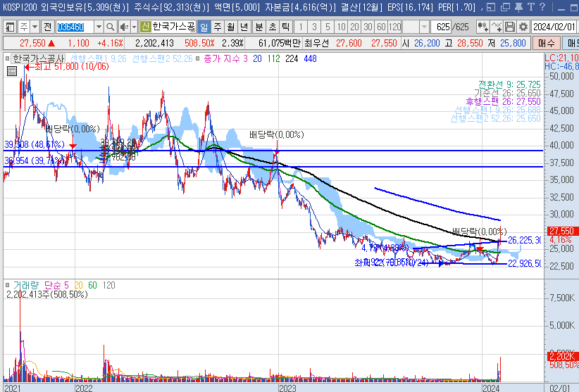Click the 224 moving average legend value
This screenshot has width=579, height=392.
point(292,58)
